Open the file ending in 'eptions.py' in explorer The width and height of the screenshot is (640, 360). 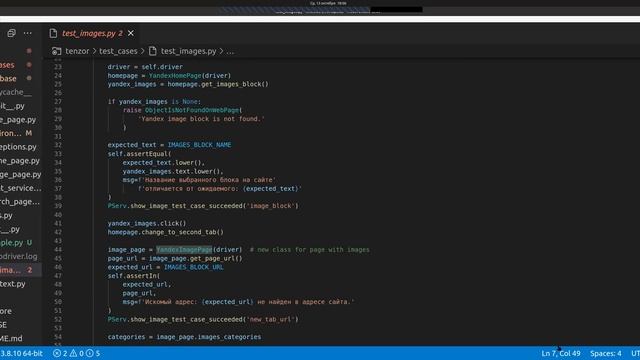coord(18,147)
